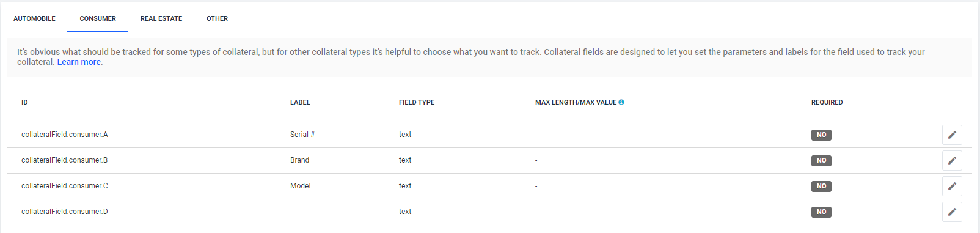Click the NO required badge for Model
The width and height of the screenshot is (980, 233).
821,186
